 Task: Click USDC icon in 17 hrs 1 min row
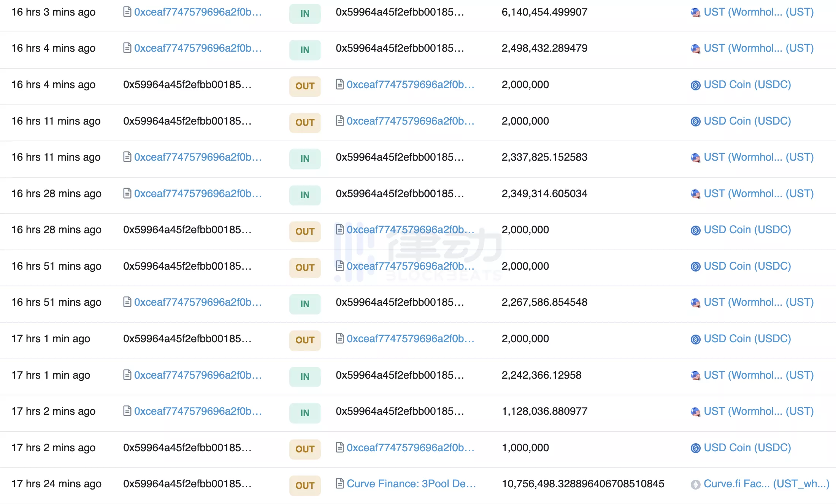point(695,339)
